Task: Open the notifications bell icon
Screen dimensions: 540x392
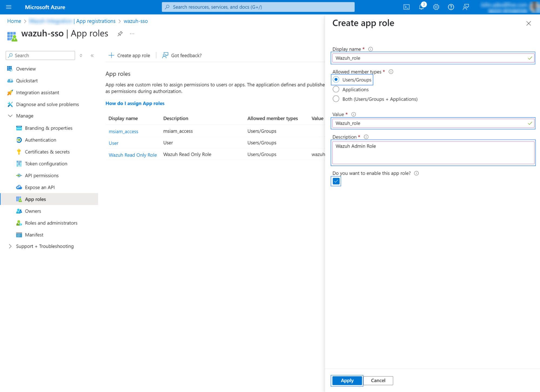Action: pyautogui.click(x=421, y=7)
